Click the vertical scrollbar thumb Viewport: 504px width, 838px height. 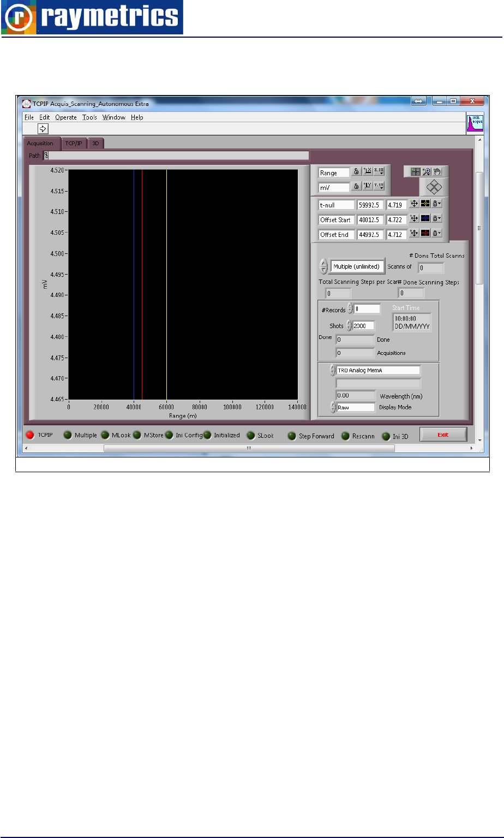[479, 228]
